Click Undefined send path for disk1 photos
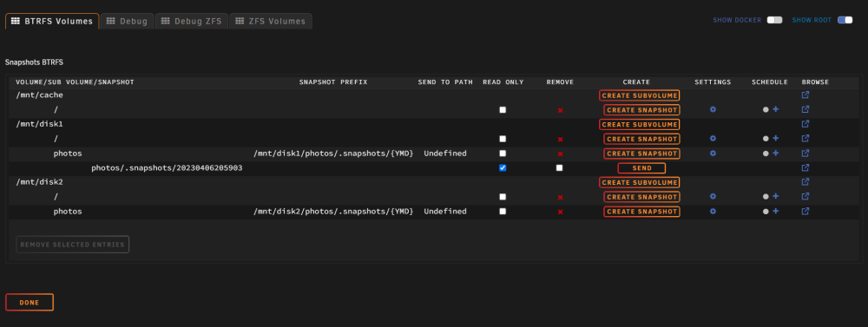Viewport: 868px width, 327px height. click(445, 154)
